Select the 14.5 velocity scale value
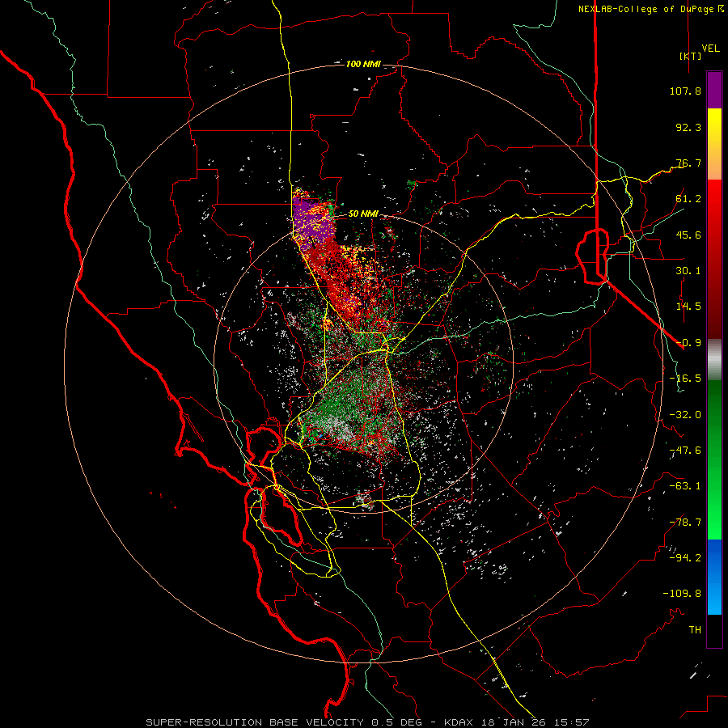 [x=688, y=307]
